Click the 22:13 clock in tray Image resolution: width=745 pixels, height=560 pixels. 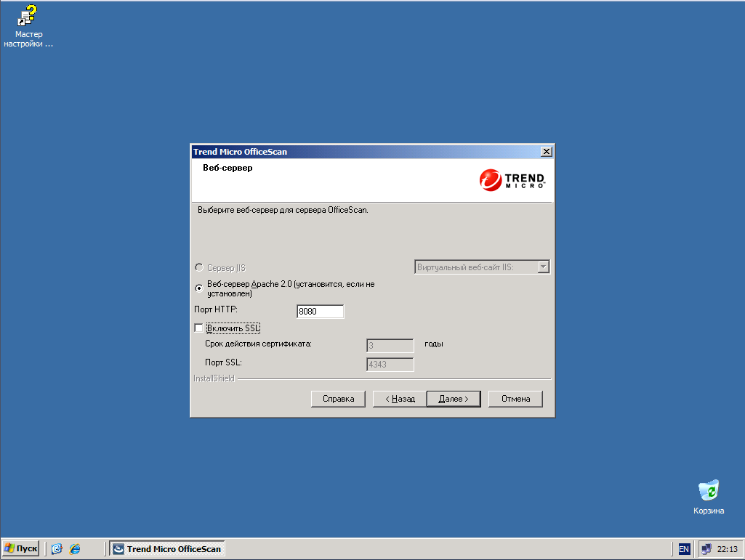pos(727,549)
